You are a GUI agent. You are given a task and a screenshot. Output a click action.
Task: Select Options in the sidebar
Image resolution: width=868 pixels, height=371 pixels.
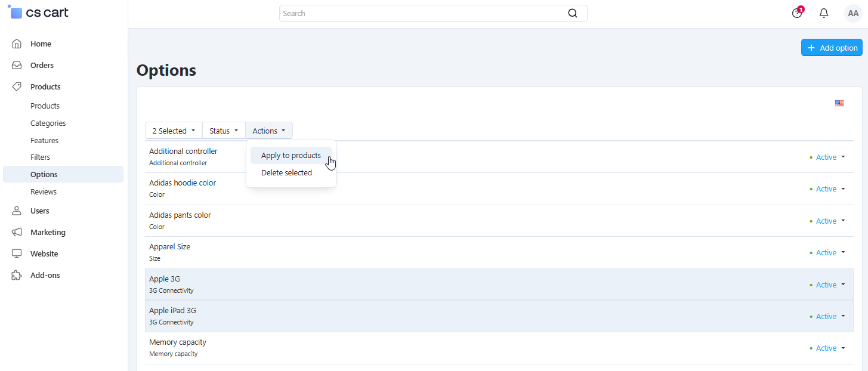click(63, 174)
